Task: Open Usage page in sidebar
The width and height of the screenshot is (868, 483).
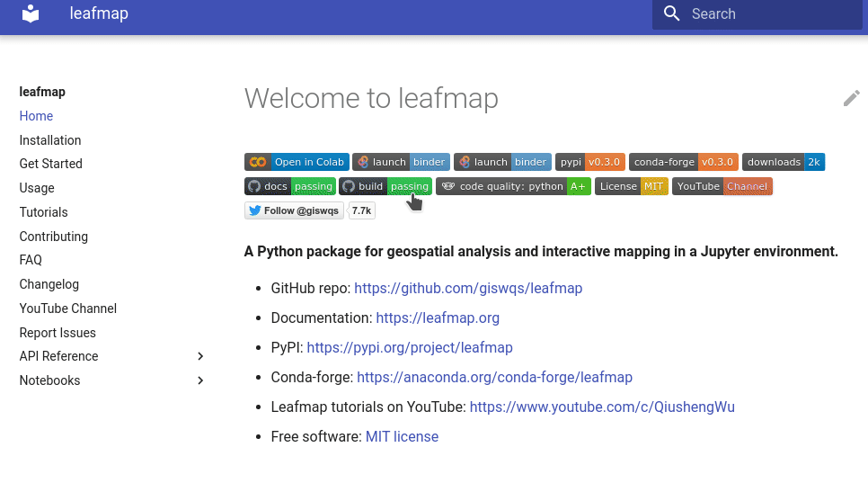Action: click(37, 188)
